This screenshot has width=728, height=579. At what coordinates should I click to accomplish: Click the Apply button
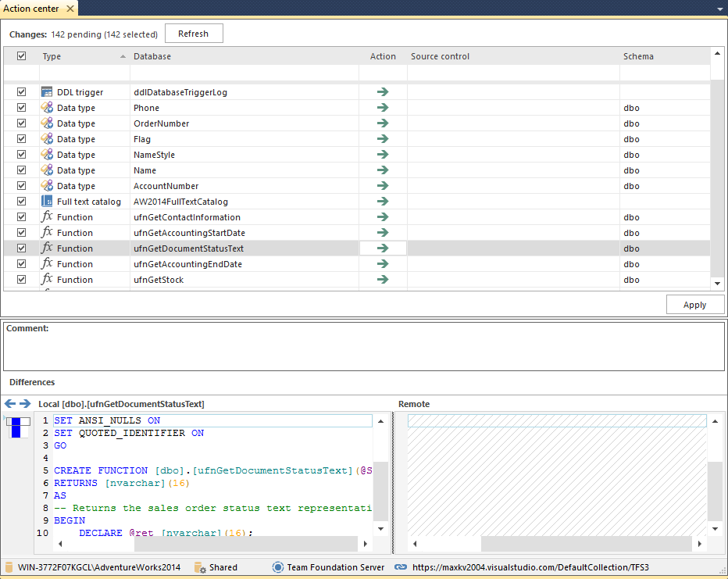[x=694, y=305]
